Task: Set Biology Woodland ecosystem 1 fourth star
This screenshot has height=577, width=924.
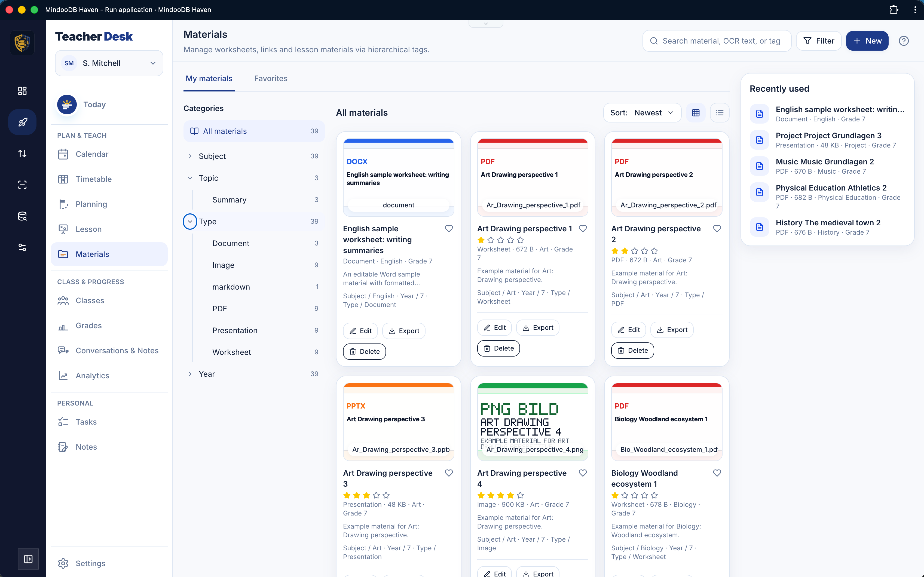Action: [644, 495]
